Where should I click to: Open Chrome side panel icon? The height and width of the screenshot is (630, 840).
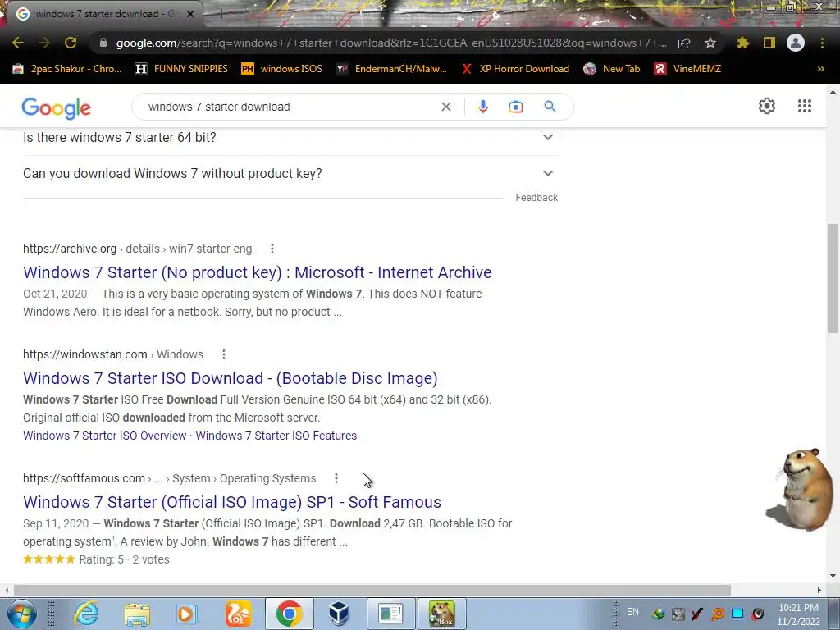tap(769, 43)
